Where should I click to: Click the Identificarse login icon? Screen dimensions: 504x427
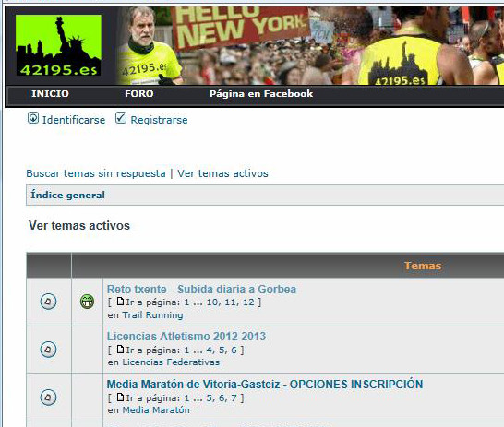[x=33, y=118]
